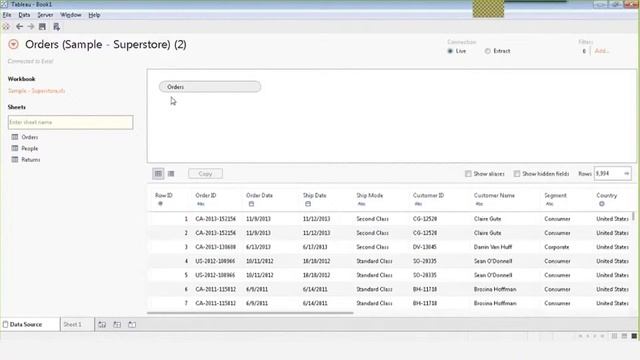Image resolution: width=640 pixels, height=360 pixels.
Task: Click the Ship Mode column header
Action: click(x=369, y=196)
